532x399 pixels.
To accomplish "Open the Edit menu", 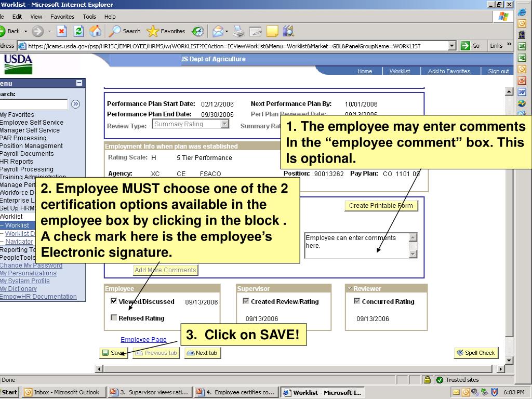I will pos(17,17).
